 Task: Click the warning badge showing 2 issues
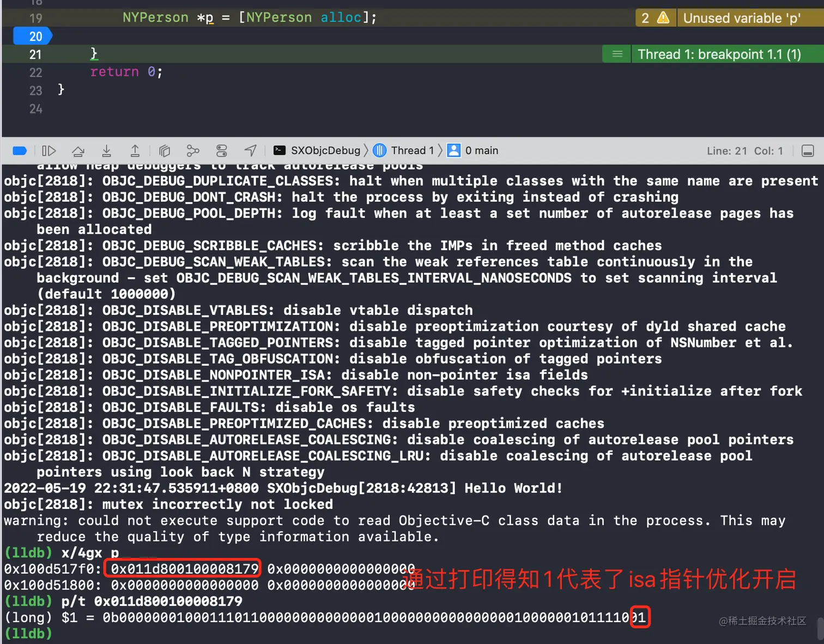(x=656, y=18)
